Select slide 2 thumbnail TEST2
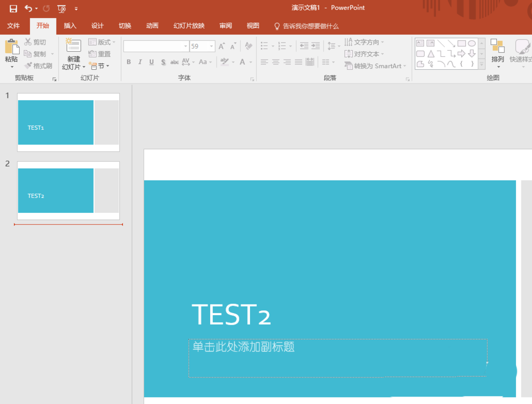The image size is (532, 404). coord(68,191)
